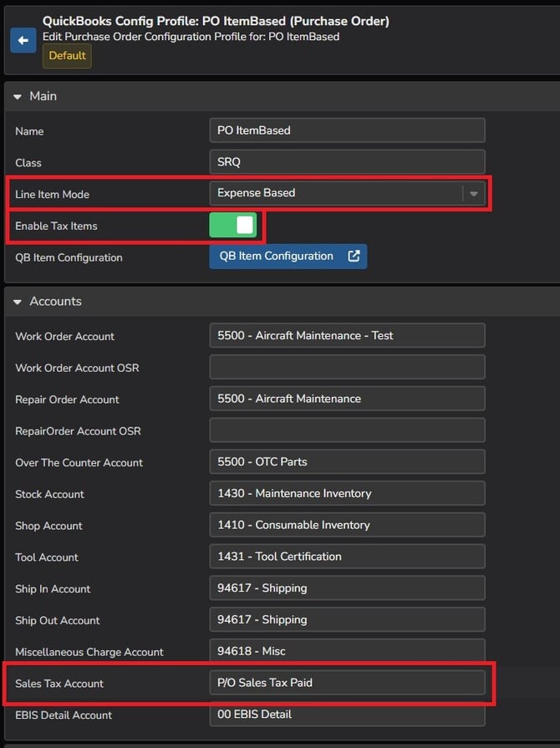
Task: Click the Line Item Mode dropdown arrow
Action: [474, 194]
